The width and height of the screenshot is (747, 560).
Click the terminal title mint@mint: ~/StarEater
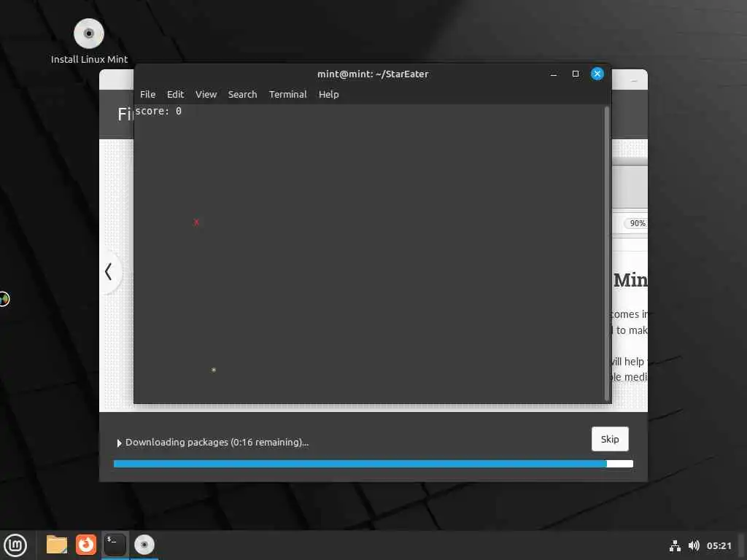[x=373, y=74]
